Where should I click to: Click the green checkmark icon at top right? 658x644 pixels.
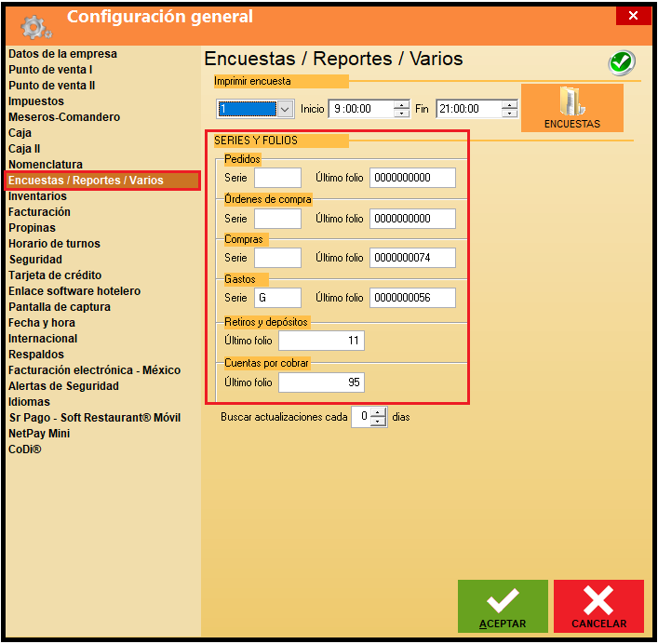[x=621, y=62]
